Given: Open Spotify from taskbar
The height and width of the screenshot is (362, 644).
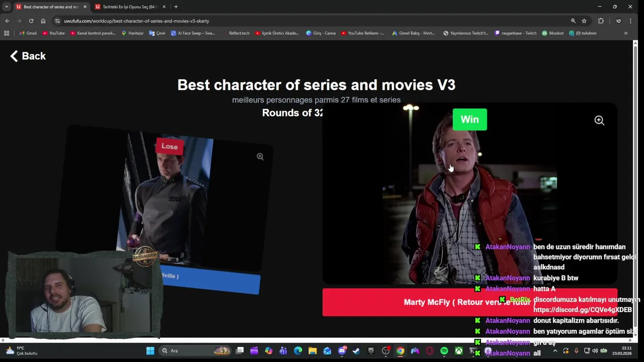Looking at the screenshot, I should [x=444, y=351].
